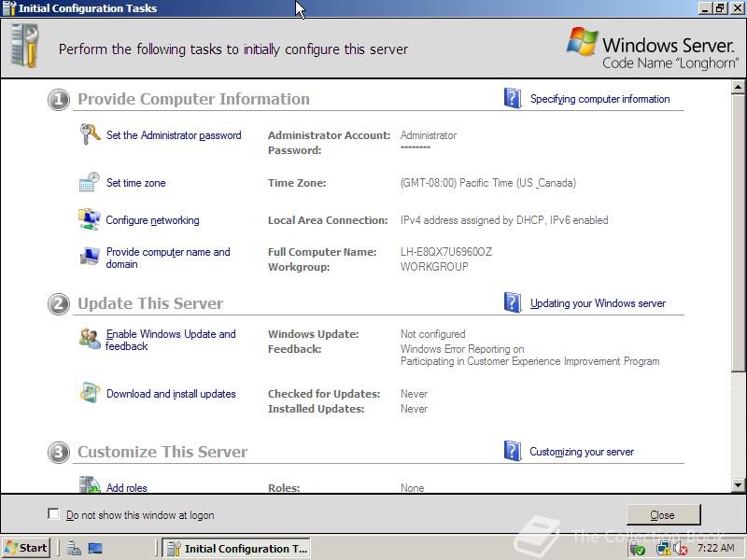Click the LH-E8QX7U6960OZ computer name text
This screenshot has height=560, width=747.
446,252
